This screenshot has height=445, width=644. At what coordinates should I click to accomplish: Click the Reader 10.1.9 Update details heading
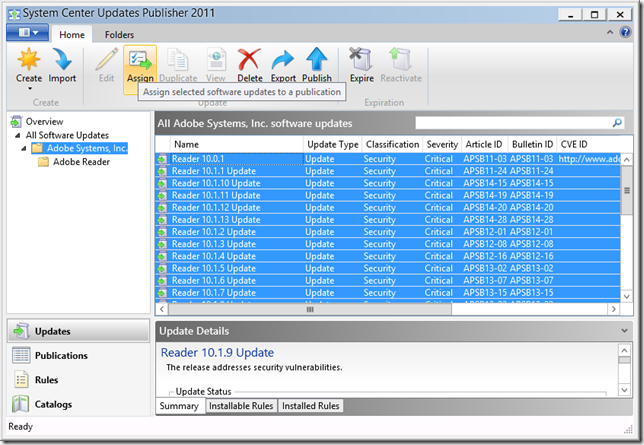(217, 353)
